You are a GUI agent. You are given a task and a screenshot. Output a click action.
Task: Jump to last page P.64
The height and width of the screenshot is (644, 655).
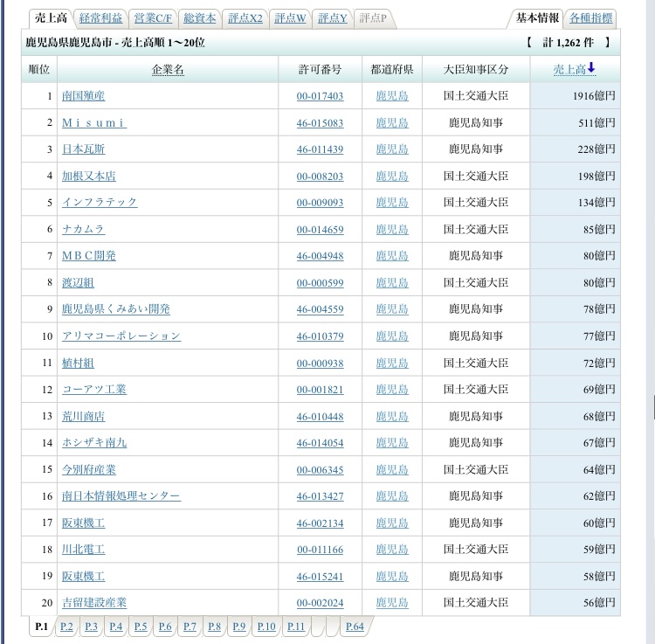click(x=355, y=627)
